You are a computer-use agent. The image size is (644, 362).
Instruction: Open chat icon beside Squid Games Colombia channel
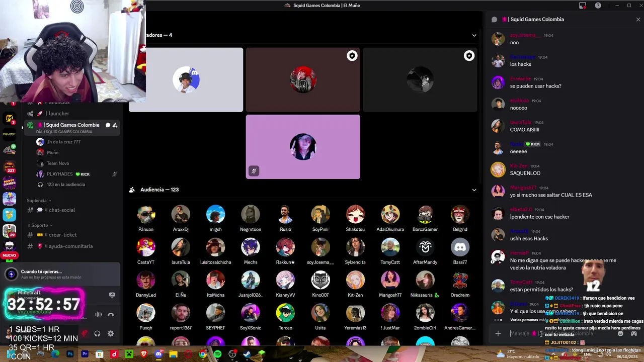point(108,125)
